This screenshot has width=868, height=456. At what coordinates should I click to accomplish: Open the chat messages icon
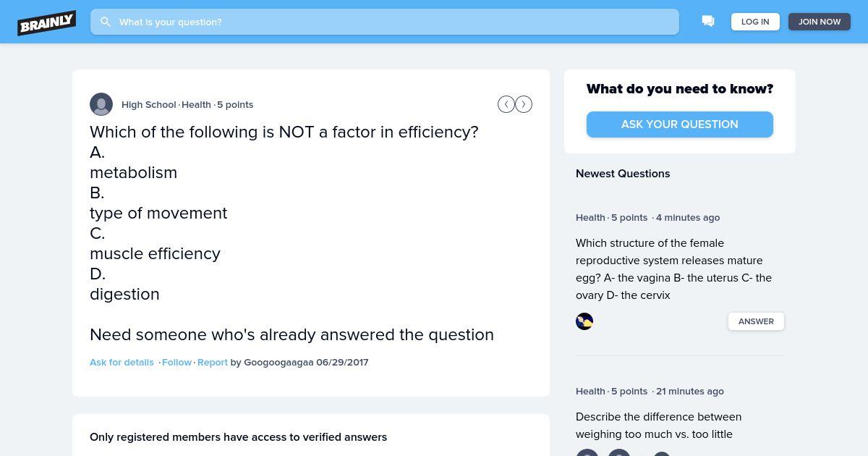click(708, 22)
